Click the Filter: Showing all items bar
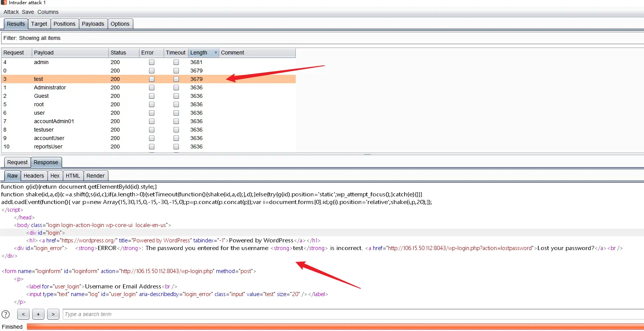 (323, 38)
